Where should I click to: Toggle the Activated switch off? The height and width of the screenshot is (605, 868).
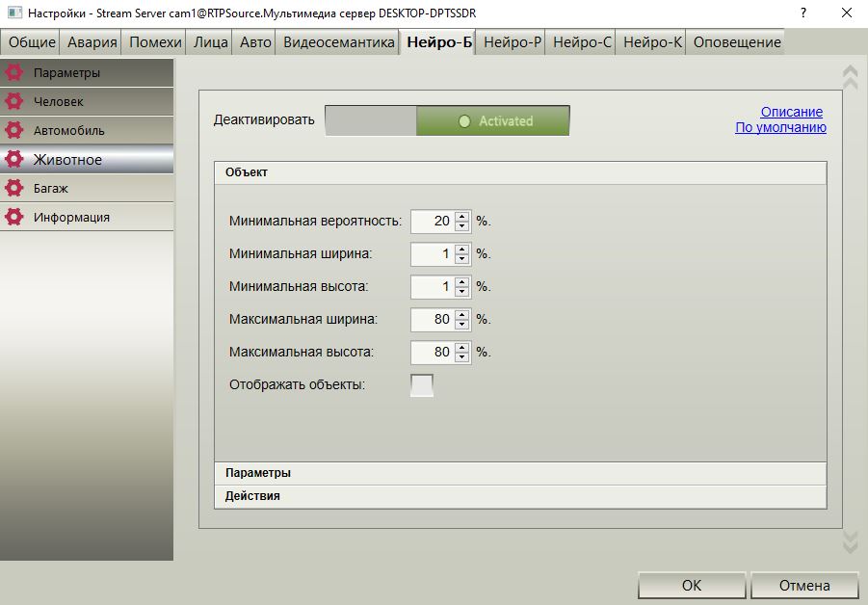tap(447, 120)
